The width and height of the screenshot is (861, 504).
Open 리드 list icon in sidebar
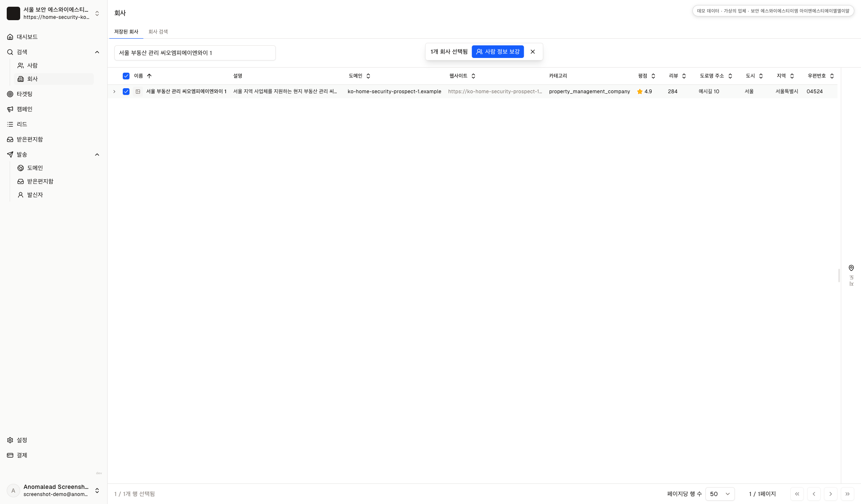pyautogui.click(x=10, y=124)
